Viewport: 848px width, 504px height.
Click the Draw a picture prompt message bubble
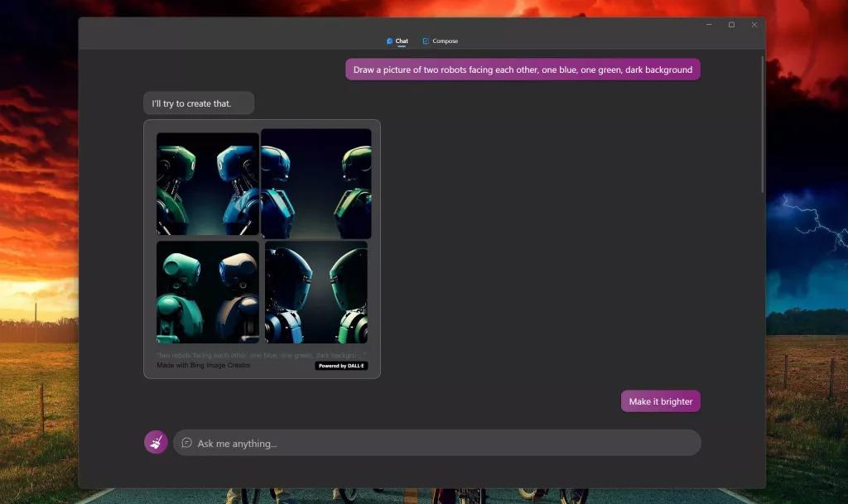pos(523,70)
